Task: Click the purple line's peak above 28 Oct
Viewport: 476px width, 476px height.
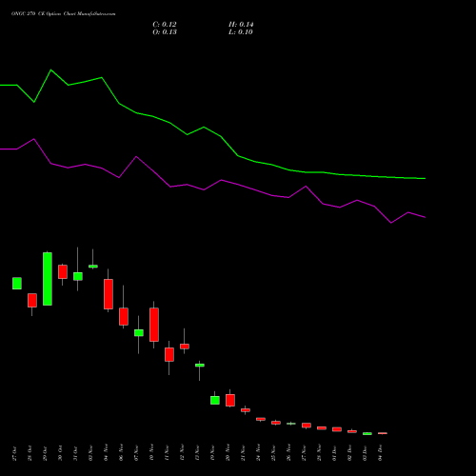Action: tap(34, 139)
